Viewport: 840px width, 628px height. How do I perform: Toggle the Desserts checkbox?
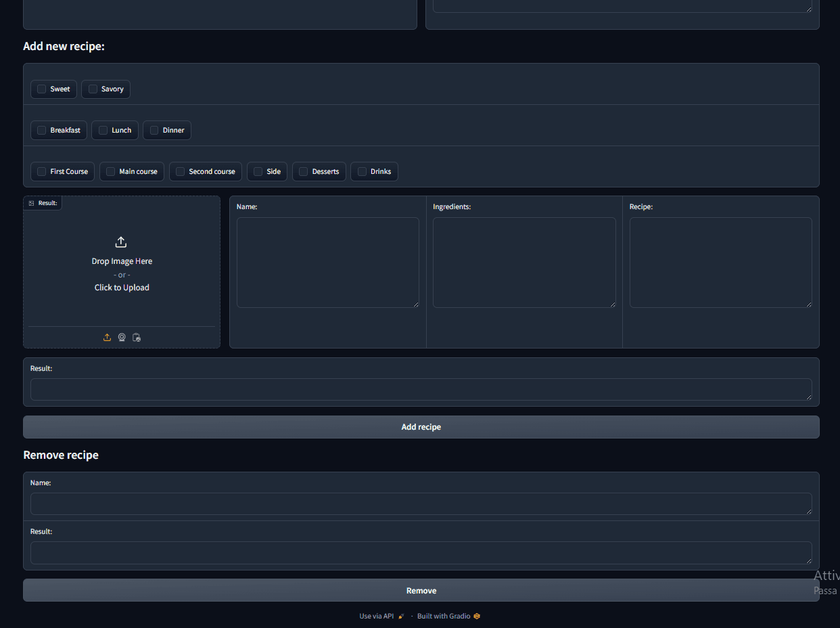coord(304,172)
